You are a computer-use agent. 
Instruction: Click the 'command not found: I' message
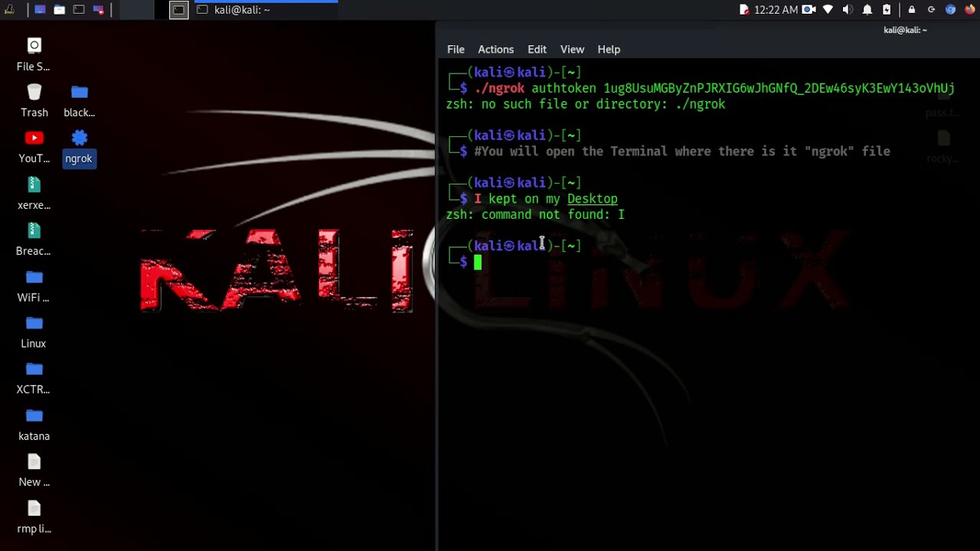pos(535,215)
